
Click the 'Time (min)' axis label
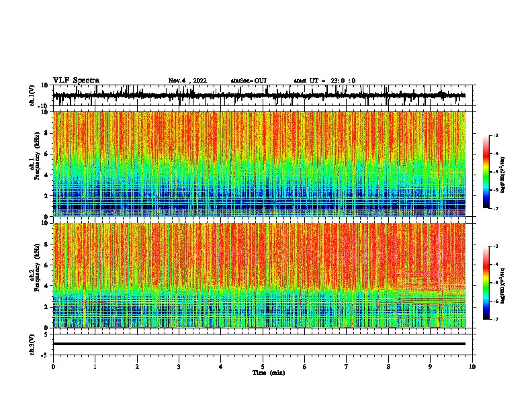[x=269, y=373]
